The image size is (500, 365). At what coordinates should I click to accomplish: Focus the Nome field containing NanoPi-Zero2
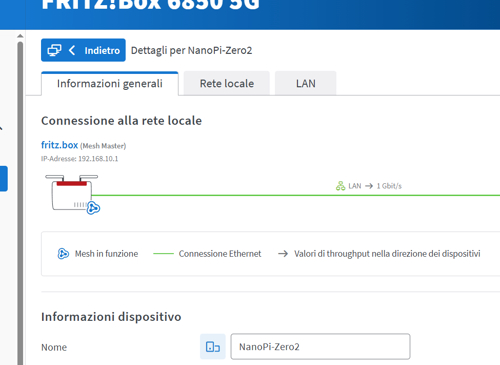pos(320,347)
